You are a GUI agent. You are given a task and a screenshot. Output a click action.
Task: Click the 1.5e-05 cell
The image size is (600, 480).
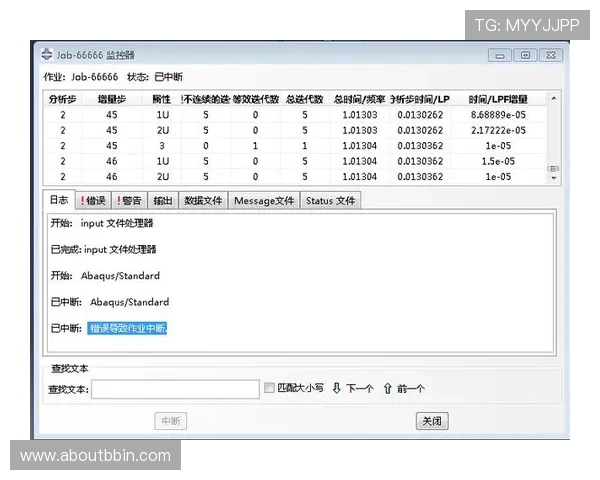pyautogui.click(x=498, y=161)
